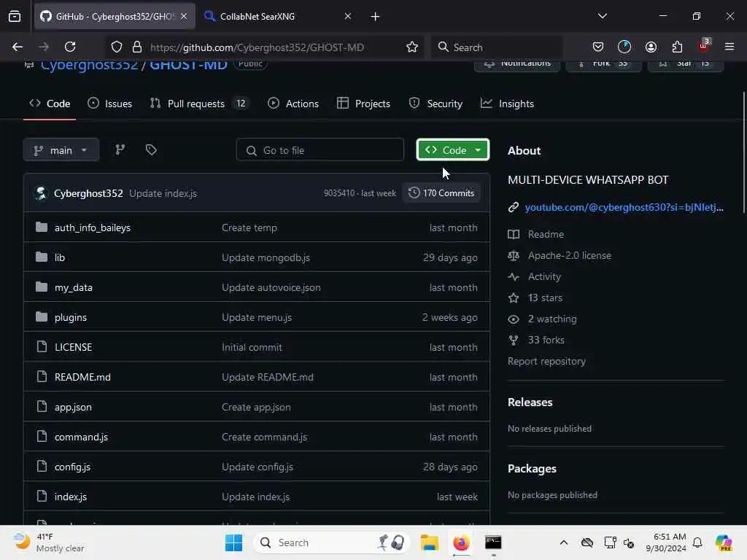Open the LICENSE file
Screen dimensions: 747x560
(x=74, y=347)
